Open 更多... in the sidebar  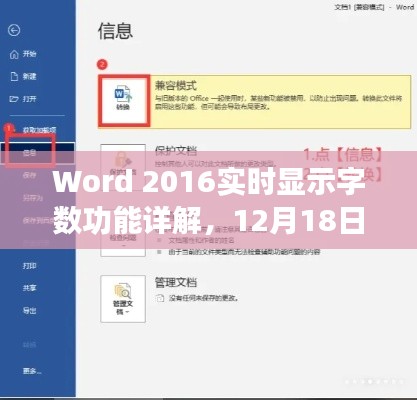tap(32, 371)
